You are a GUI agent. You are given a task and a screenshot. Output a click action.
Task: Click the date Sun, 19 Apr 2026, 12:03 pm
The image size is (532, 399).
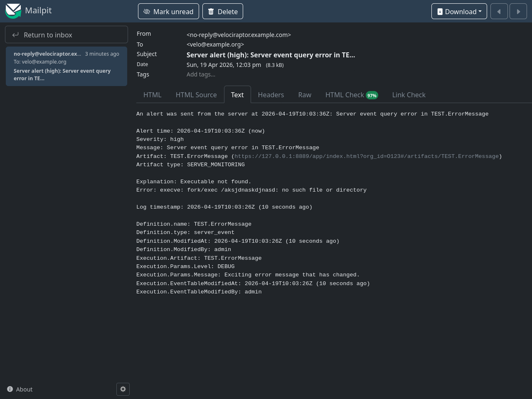click(224, 65)
